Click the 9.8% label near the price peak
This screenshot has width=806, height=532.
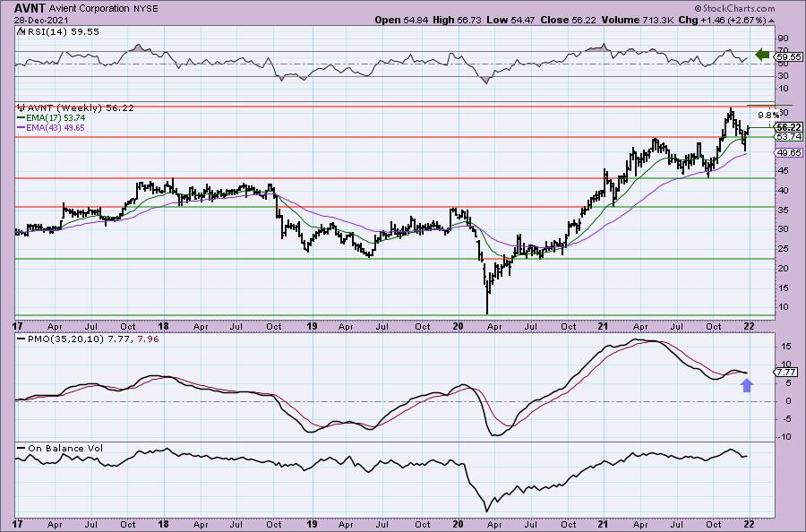[768, 115]
